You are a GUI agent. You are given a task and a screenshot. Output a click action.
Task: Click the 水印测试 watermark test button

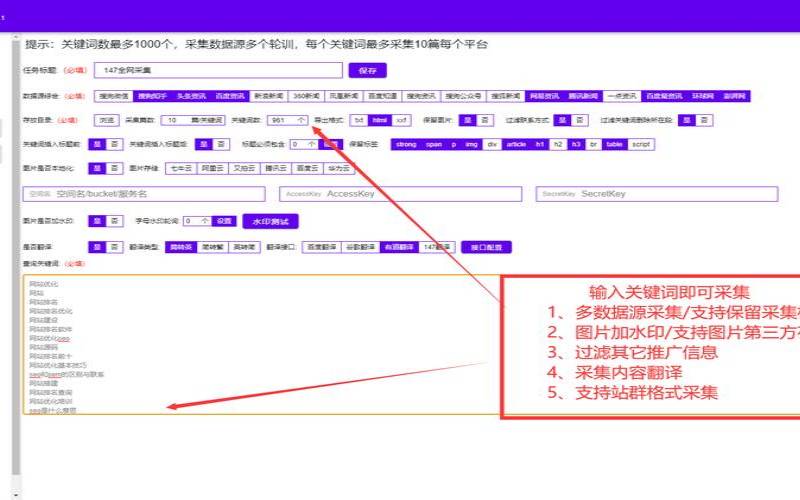[x=270, y=221]
